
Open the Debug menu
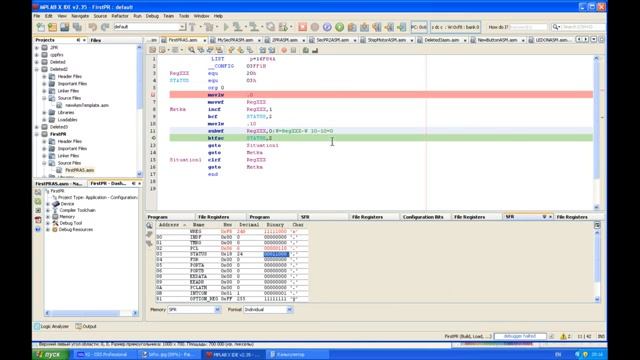pyautogui.click(x=152, y=16)
